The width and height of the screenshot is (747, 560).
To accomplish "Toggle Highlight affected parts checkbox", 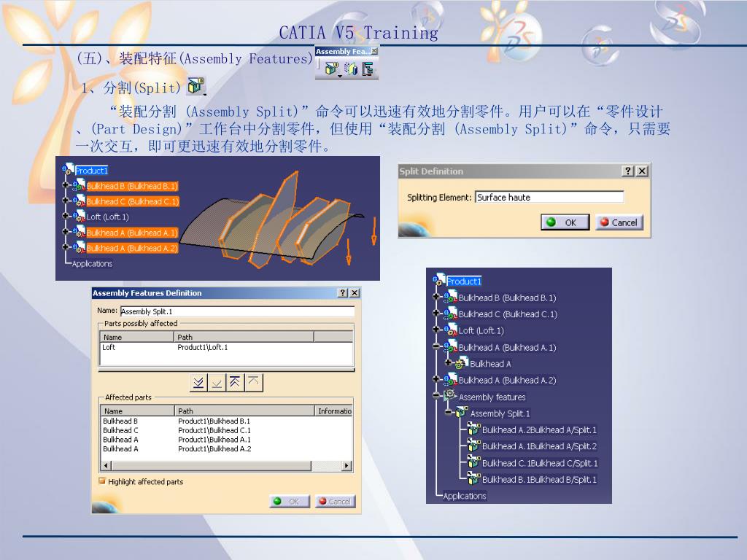I will (102, 481).
